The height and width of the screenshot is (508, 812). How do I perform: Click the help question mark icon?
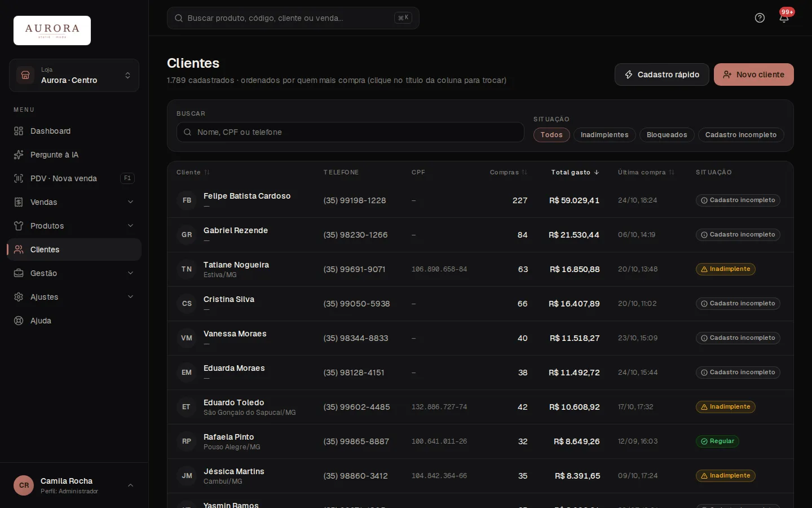click(760, 18)
